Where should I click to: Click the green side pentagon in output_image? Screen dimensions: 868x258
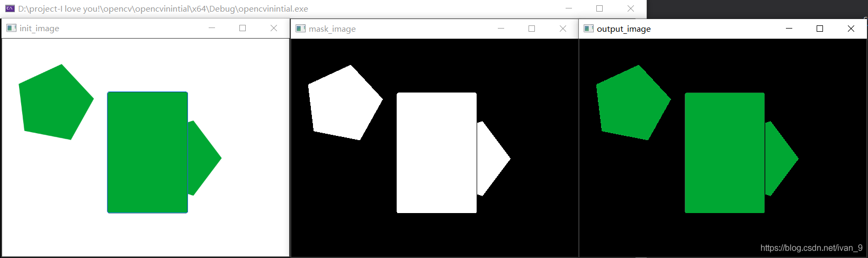tap(782, 159)
